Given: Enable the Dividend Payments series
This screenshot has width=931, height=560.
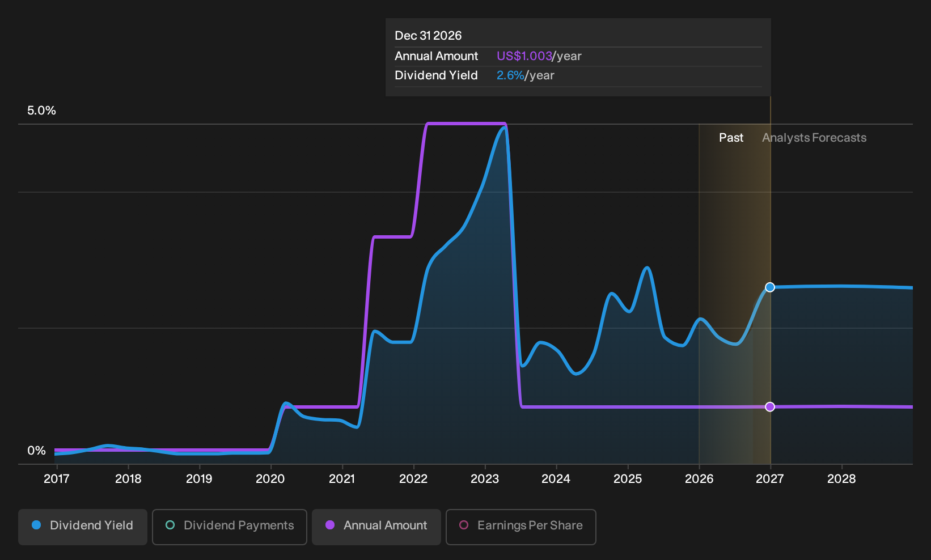Looking at the screenshot, I should tap(230, 527).
